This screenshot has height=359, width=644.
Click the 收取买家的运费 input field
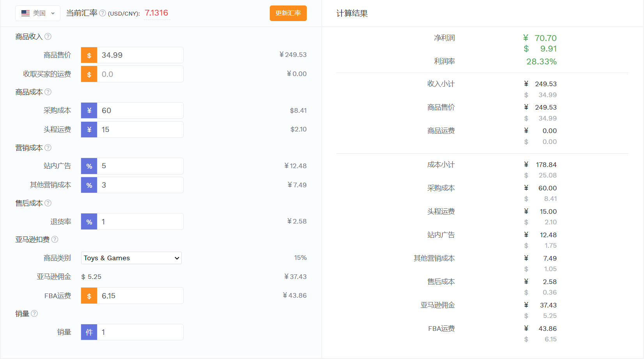(140, 74)
